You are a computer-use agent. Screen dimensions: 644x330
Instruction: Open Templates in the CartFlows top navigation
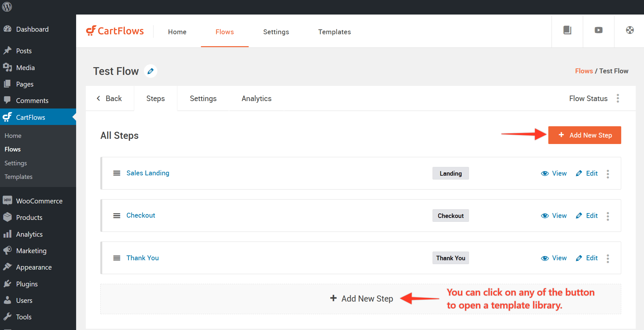[x=334, y=32]
